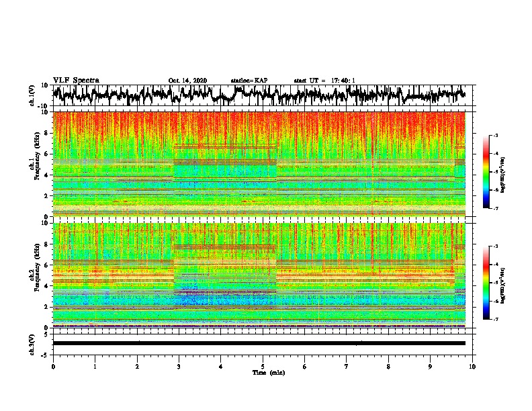Image resolution: width=532 pixels, height=411 pixels.
Task: Select the date text "Oct. 14, 2020"
Action: 187,81
